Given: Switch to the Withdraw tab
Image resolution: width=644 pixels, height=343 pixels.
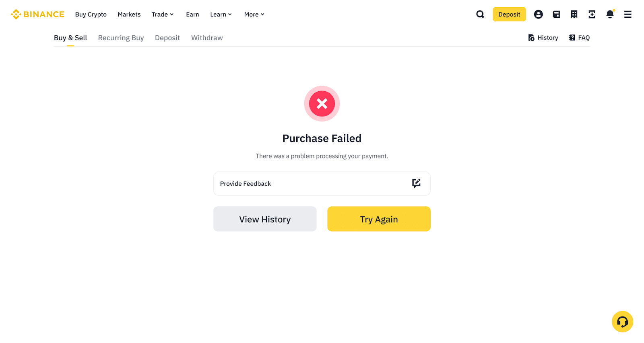Looking at the screenshot, I should pyautogui.click(x=207, y=38).
